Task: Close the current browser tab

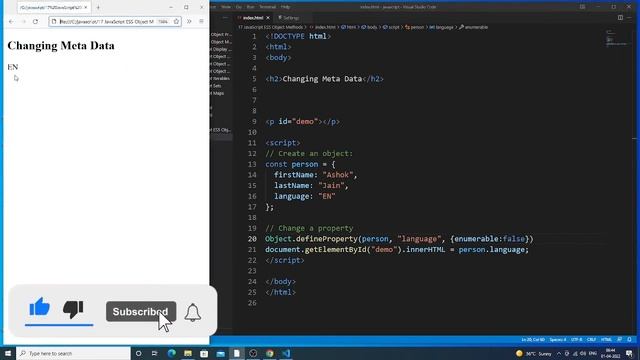Action: point(86,7)
